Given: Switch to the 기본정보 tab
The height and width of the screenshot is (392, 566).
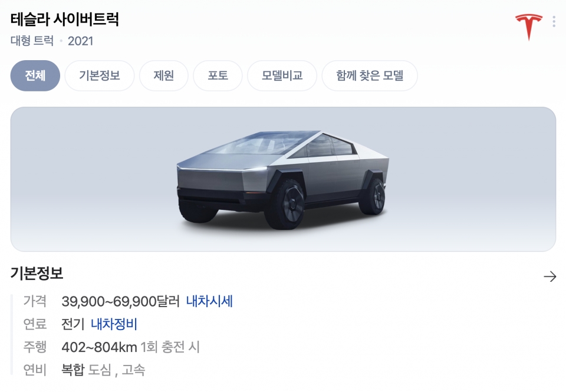Looking at the screenshot, I should click(x=100, y=75).
